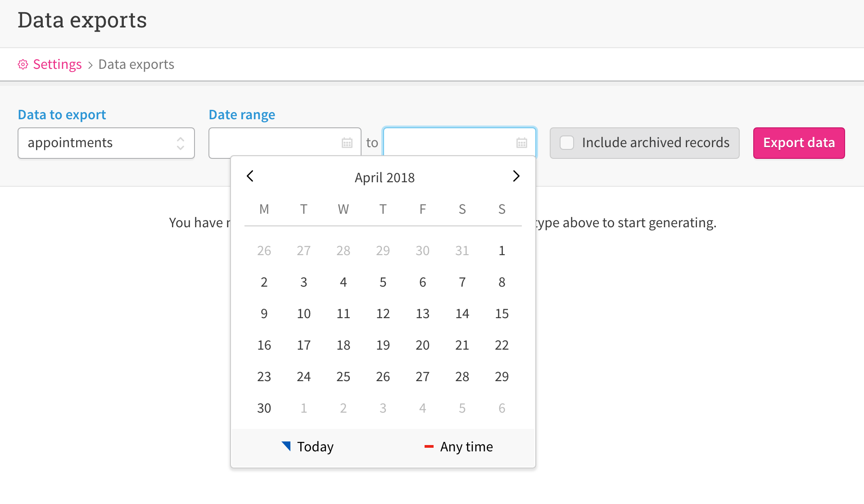This screenshot has width=864, height=504.
Task: Go to next month with right chevron
Action: pos(516,176)
